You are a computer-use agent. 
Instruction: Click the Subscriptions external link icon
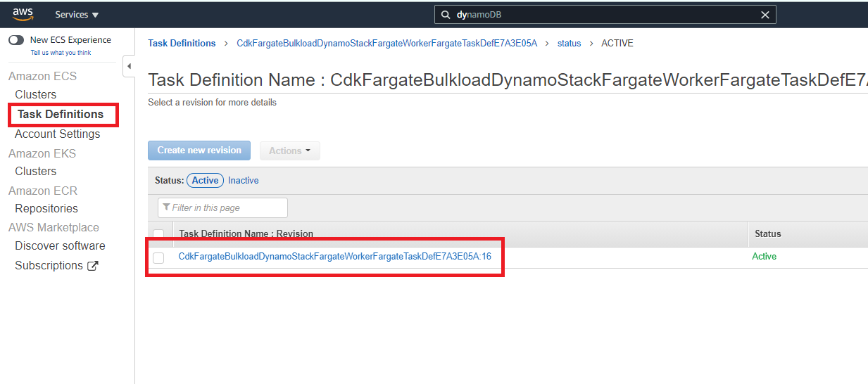[x=93, y=266]
